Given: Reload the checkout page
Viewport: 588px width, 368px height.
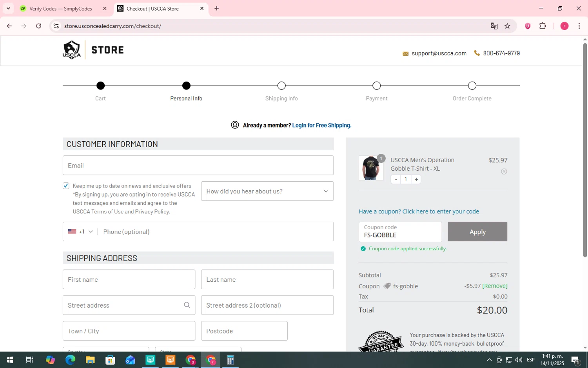Looking at the screenshot, I should coord(38,26).
